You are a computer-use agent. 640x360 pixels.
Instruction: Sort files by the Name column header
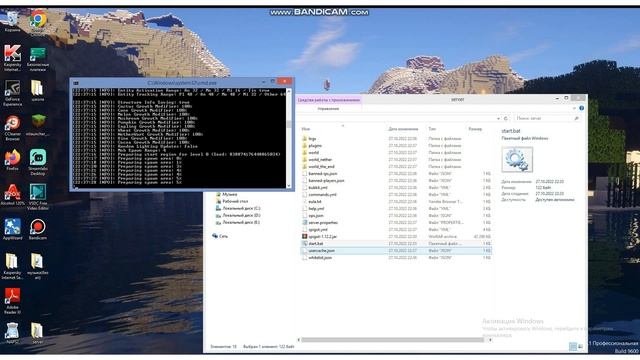click(306, 129)
